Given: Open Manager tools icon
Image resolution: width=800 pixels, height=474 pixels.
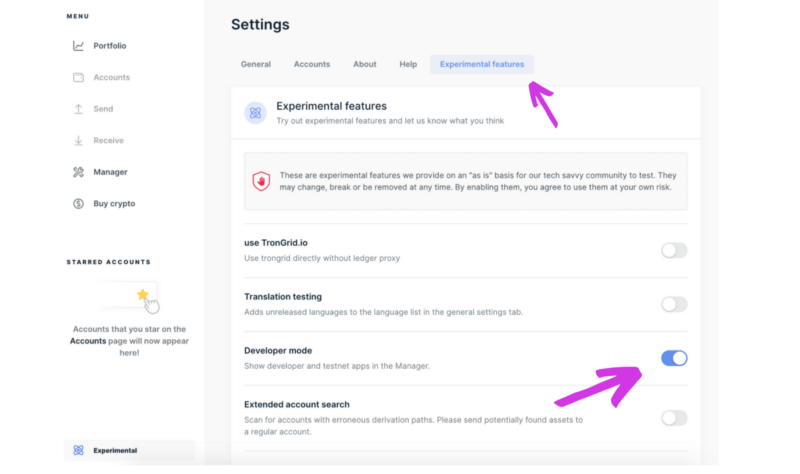Looking at the screenshot, I should click(x=78, y=172).
